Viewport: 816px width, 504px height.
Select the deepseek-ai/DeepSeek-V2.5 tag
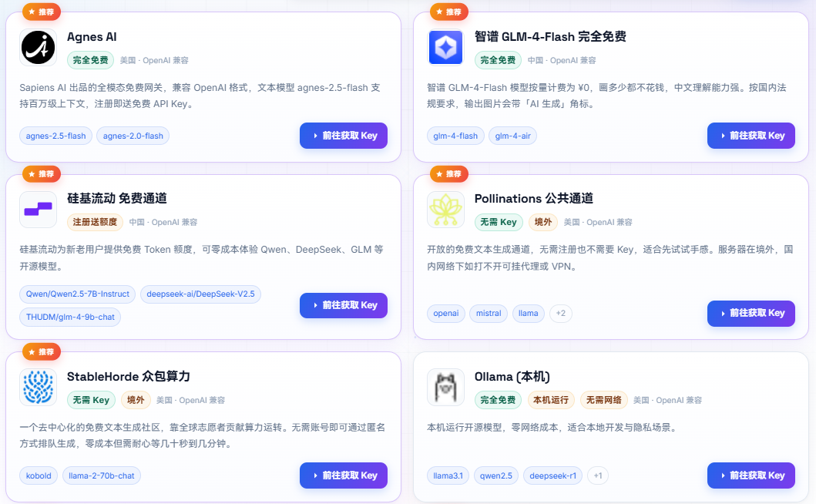pos(200,294)
